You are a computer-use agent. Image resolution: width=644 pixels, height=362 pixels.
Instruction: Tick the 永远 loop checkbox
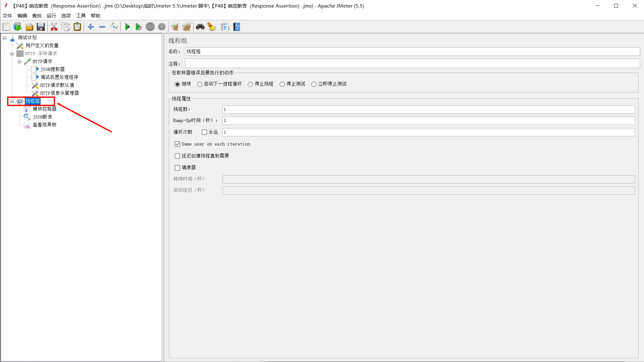pos(204,132)
